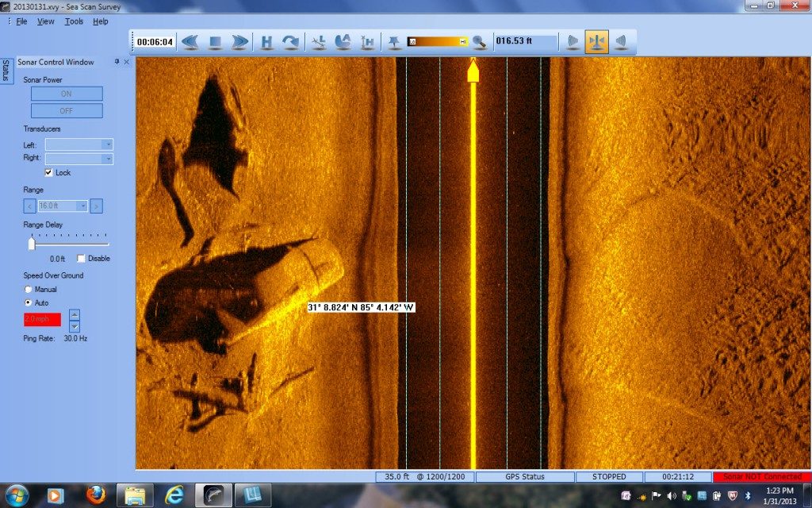The width and height of the screenshot is (812, 508).
Task: Open the Left transducer dropdown
Action: point(79,144)
